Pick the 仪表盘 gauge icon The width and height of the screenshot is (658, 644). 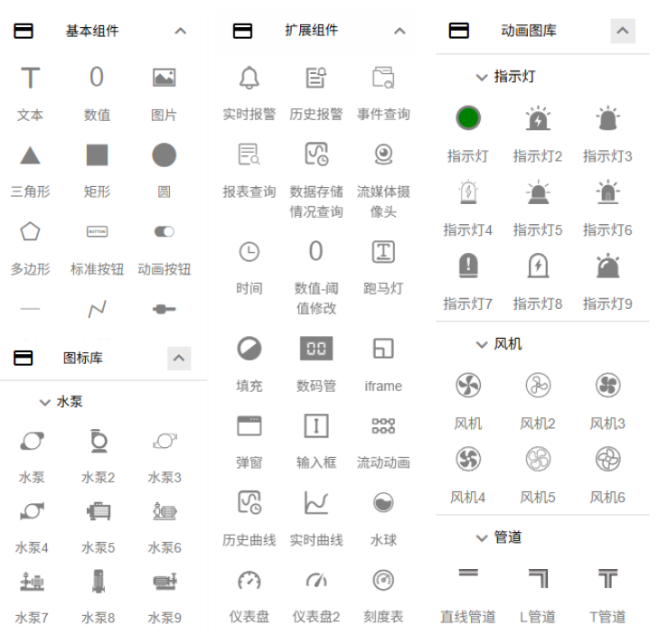(x=249, y=580)
